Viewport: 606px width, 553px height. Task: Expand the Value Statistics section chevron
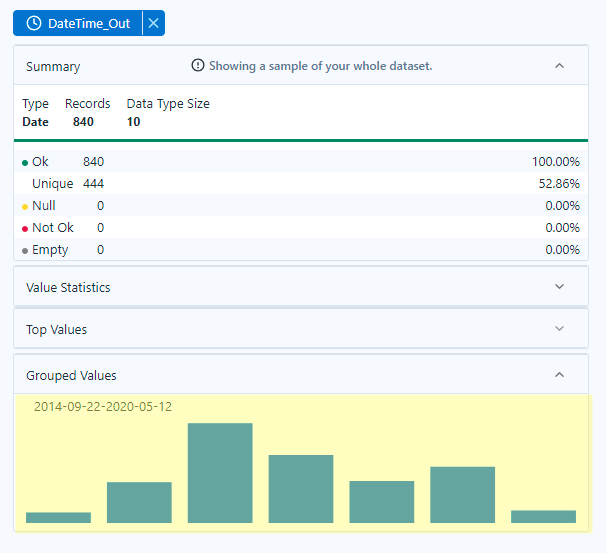click(x=559, y=287)
